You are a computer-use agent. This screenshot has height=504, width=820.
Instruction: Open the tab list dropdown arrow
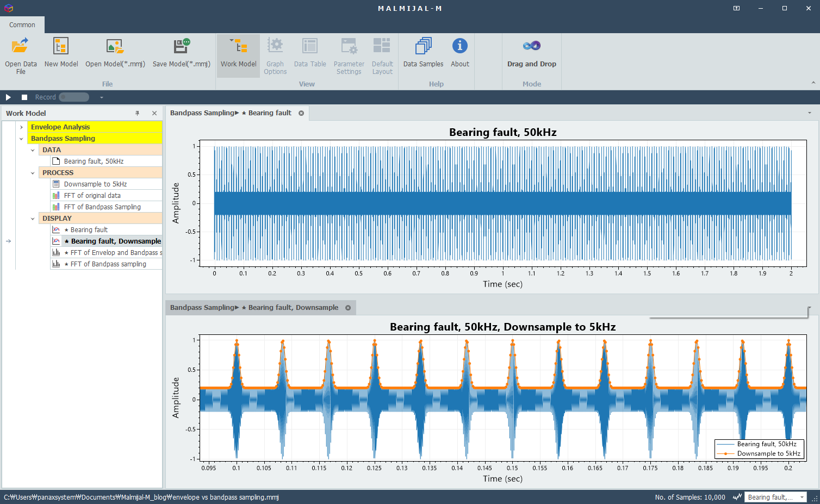click(810, 113)
